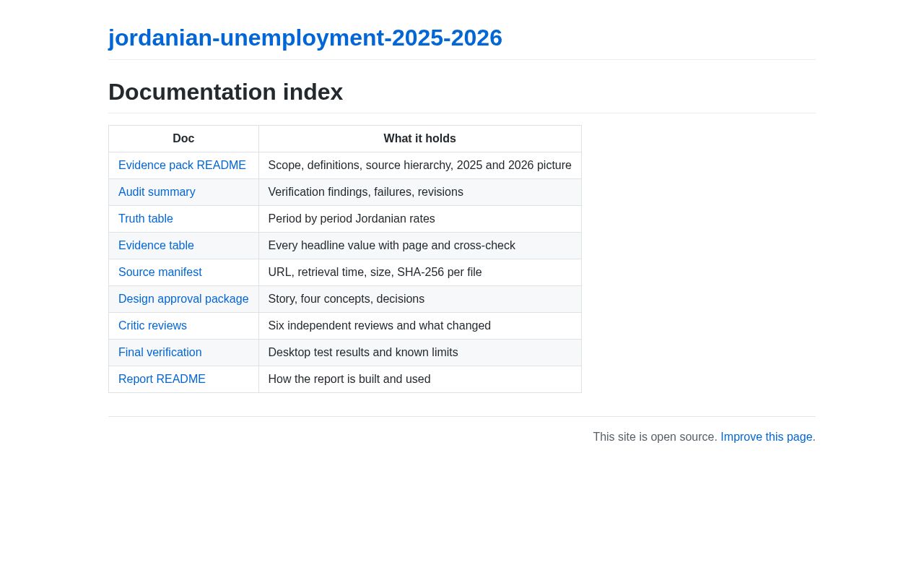Image resolution: width=924 pixels, height=578 pixels.
Task: Click the What it holds column header
Action: (420, 139)
